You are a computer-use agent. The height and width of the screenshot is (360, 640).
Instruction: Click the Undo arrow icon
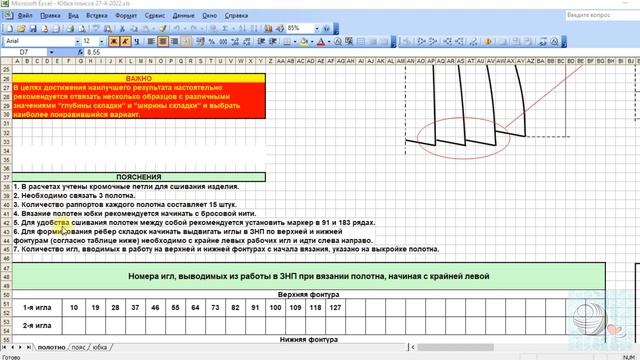(176, 29)
